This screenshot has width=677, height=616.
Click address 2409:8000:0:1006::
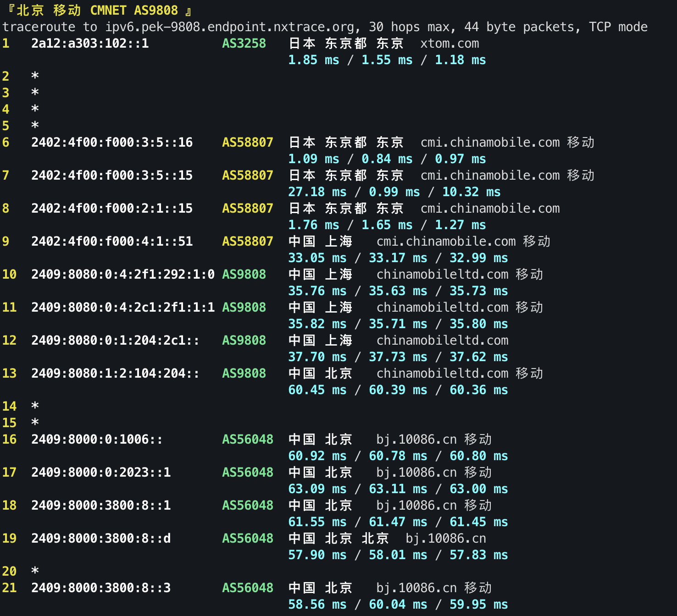[97, 440]
